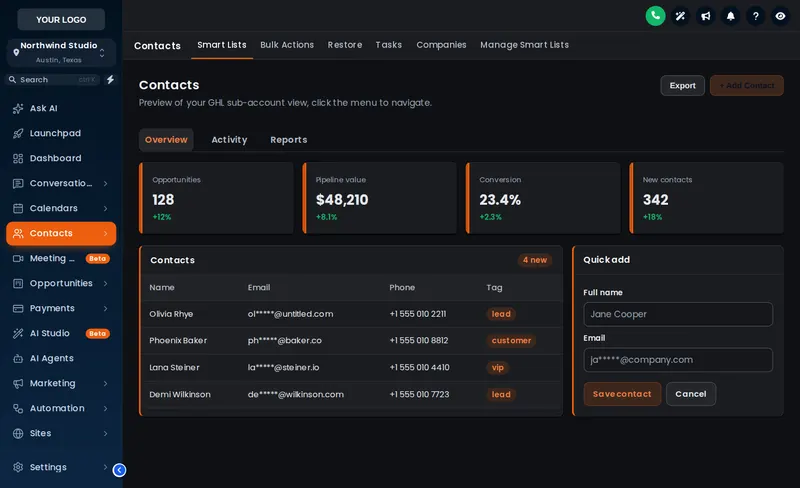Click Save contact button
The width and height of the screenshot is (800, 488).
[622, 394]
